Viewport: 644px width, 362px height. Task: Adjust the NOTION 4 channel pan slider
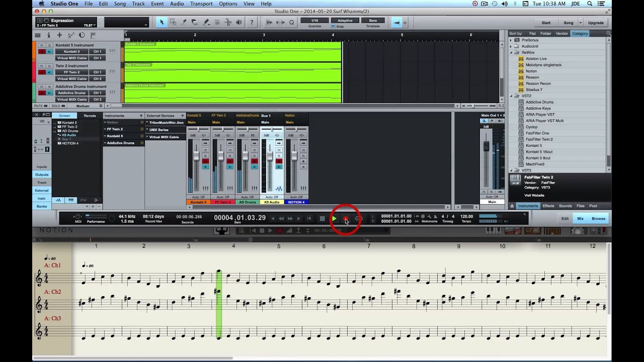296,129
